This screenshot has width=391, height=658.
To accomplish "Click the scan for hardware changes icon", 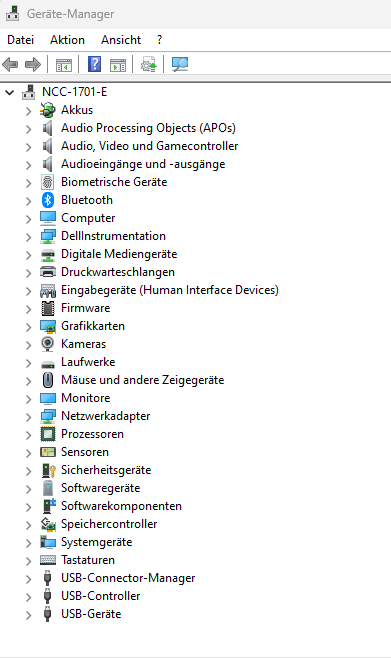I will click(x=180, y=65).
